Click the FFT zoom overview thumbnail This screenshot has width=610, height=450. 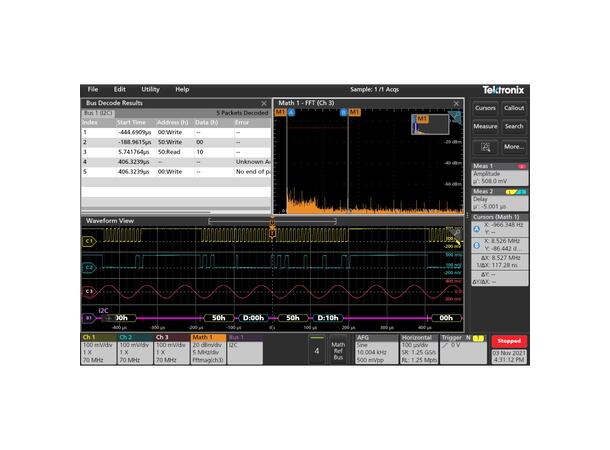[430, 124]
